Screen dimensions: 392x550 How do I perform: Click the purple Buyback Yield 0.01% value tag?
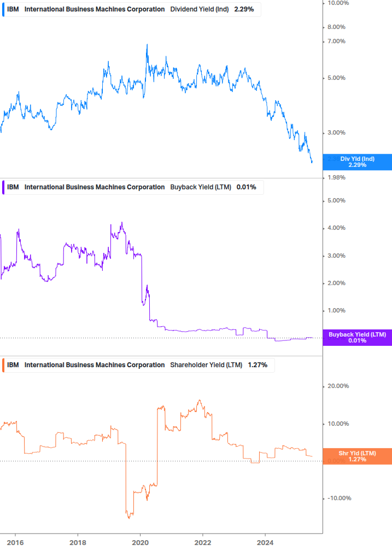(x=358, y=338)
